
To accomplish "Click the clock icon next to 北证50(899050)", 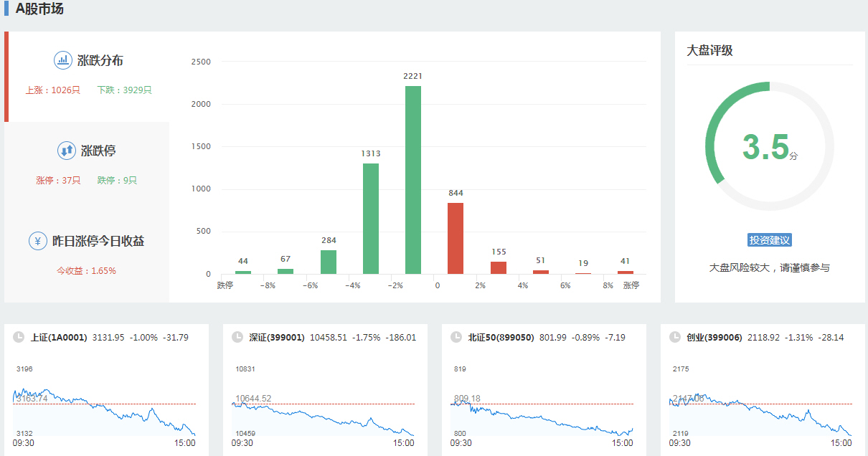I will 456,337.
